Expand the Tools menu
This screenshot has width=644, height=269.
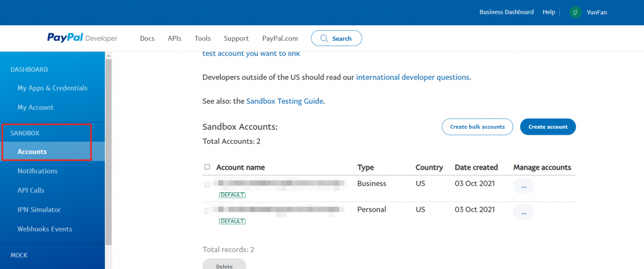tap(203, 38)
